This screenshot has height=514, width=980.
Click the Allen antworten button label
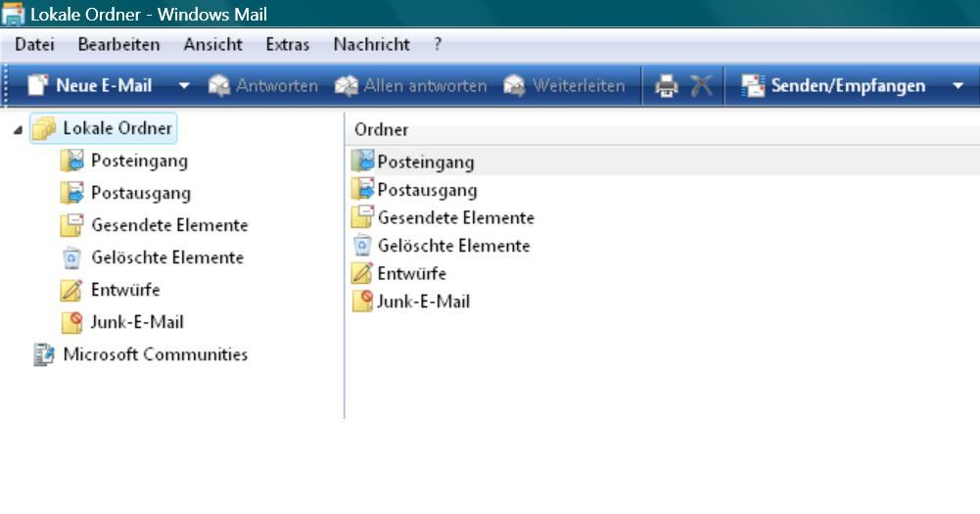(x=425, y=86)
